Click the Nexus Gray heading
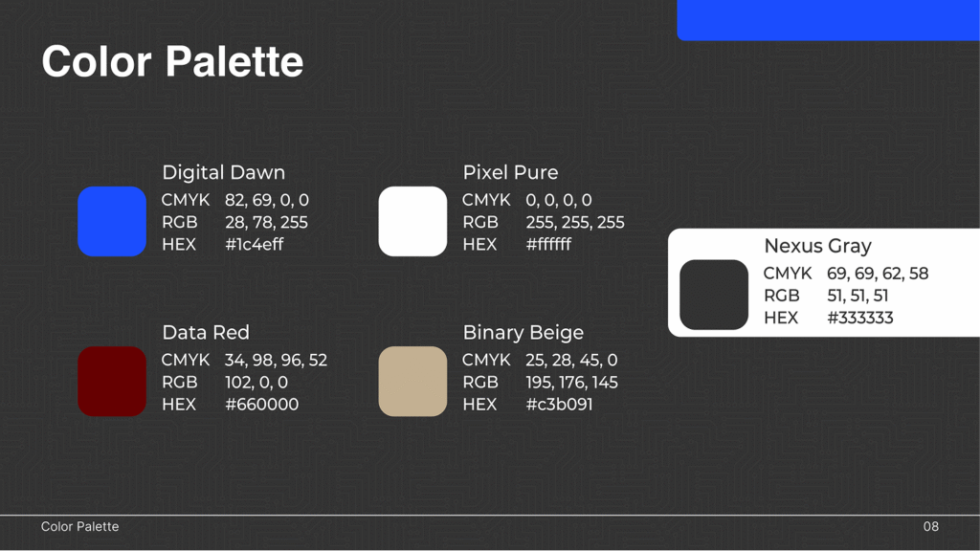Screen dimensions: 980x551 [817, 246]
